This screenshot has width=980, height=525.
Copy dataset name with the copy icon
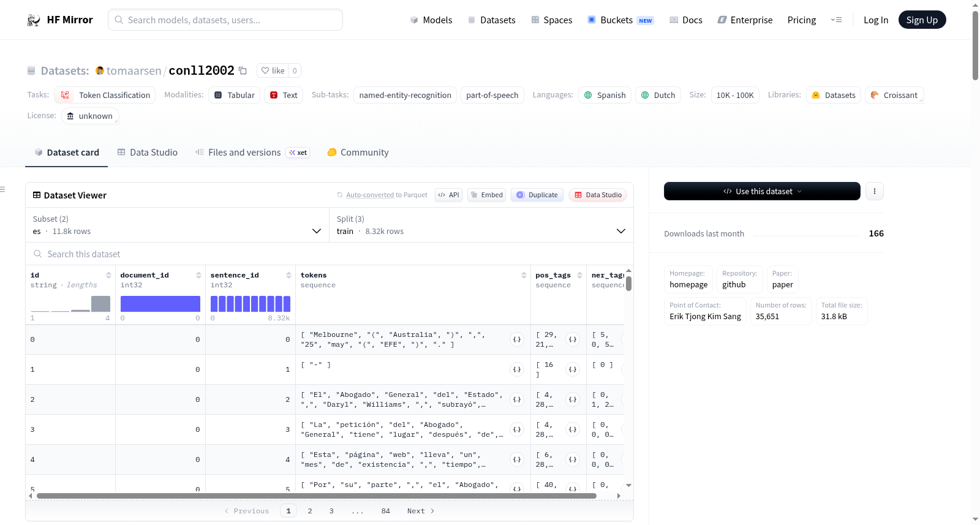click(243, 70)
